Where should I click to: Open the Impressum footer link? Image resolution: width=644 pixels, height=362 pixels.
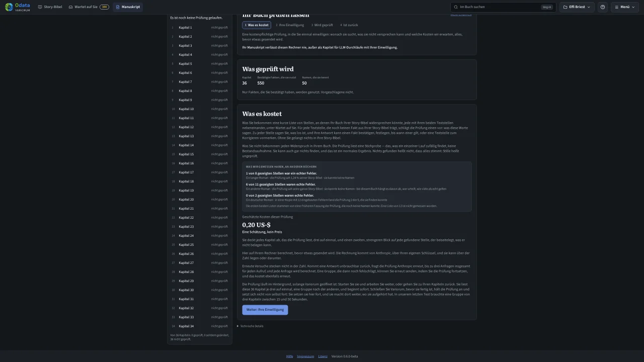[305, 356]
